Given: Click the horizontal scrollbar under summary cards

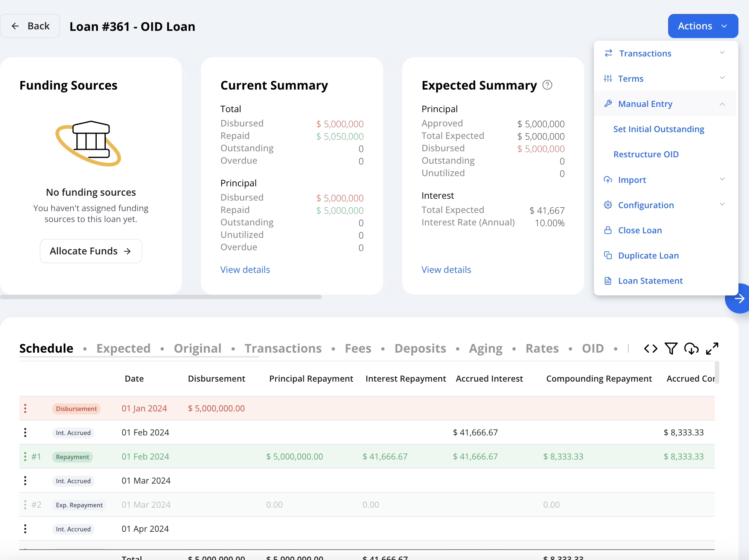Looking at the screenshot, I should point(161,297).
